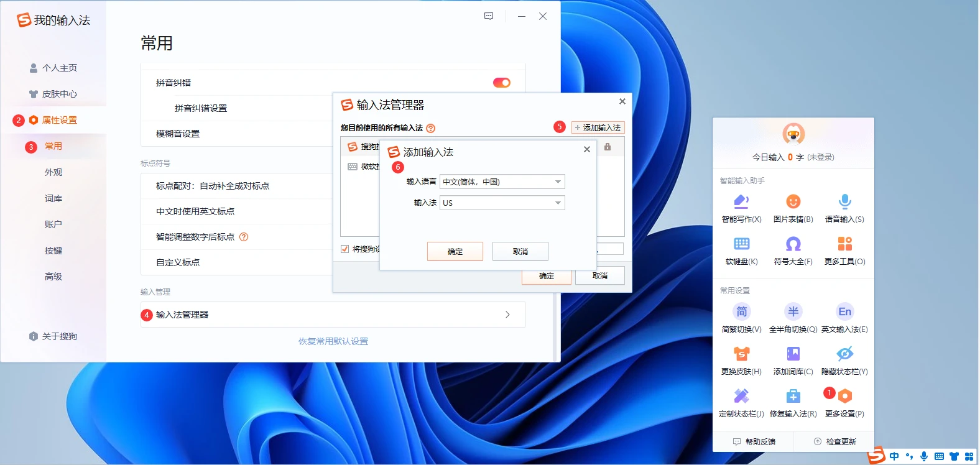Open 添加词库 add dictionary
This screenshot has width=980, height=465.
pos(793,361)
